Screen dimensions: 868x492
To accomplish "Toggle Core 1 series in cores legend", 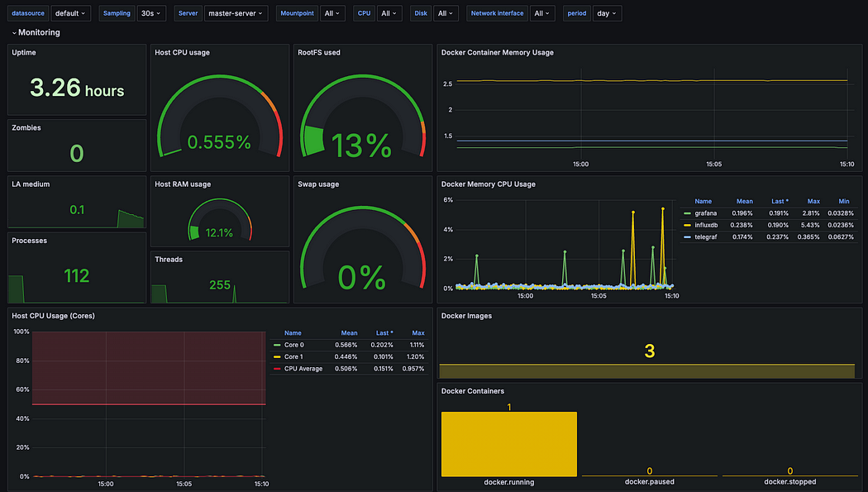I will point(293,357).
